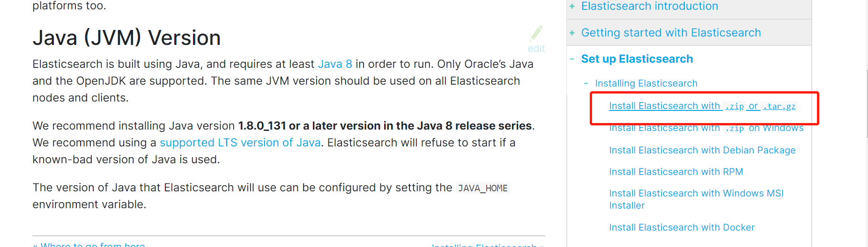Open the Java 8 link
The image size is (868, 247).
coord(335,64)
